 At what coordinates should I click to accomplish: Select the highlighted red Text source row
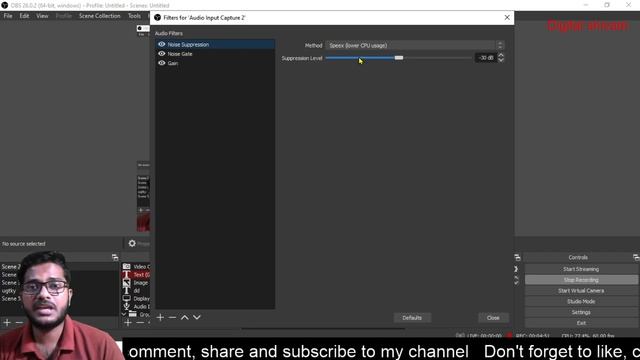click(x=136, y=275)
